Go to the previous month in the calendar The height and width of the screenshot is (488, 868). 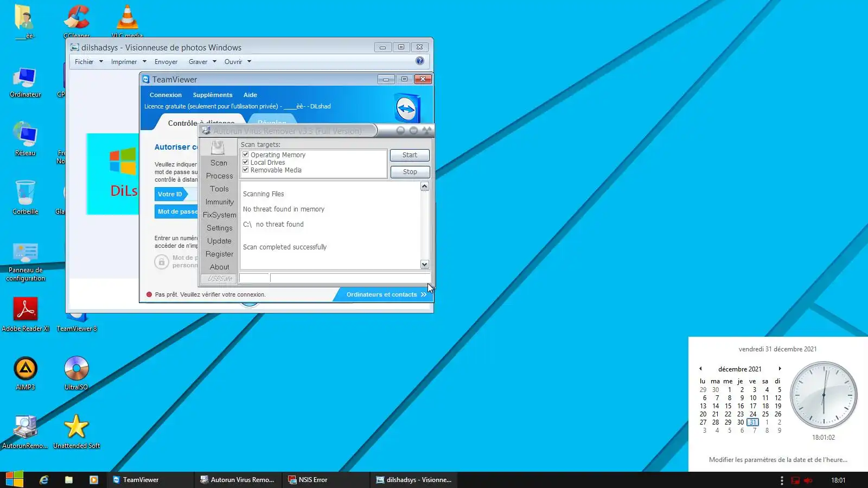[x=700, y=369]
